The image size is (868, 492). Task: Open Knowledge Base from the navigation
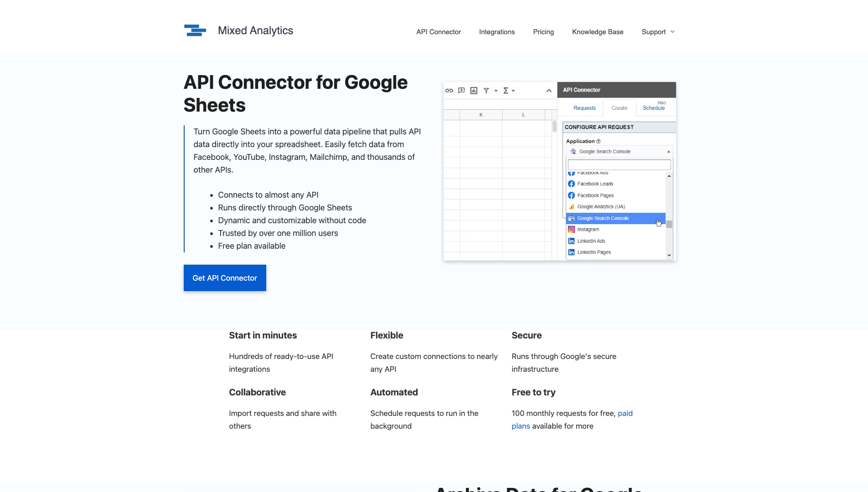tap(598, 32)
